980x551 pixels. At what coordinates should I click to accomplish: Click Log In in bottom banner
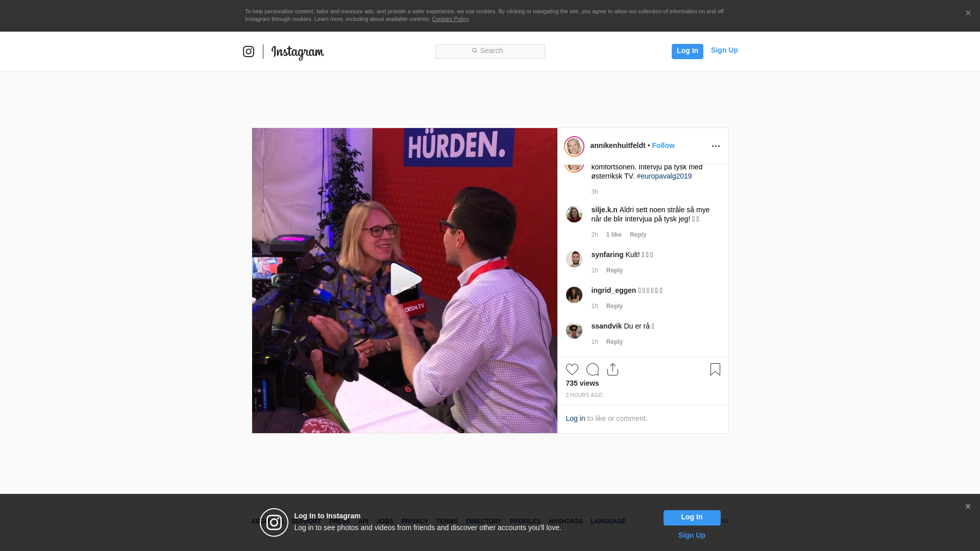692,518
